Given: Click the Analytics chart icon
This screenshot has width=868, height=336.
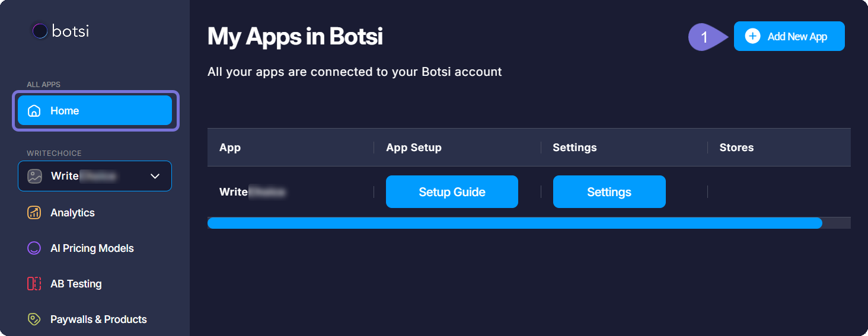Looking at the screenshot, I should 34,213.
